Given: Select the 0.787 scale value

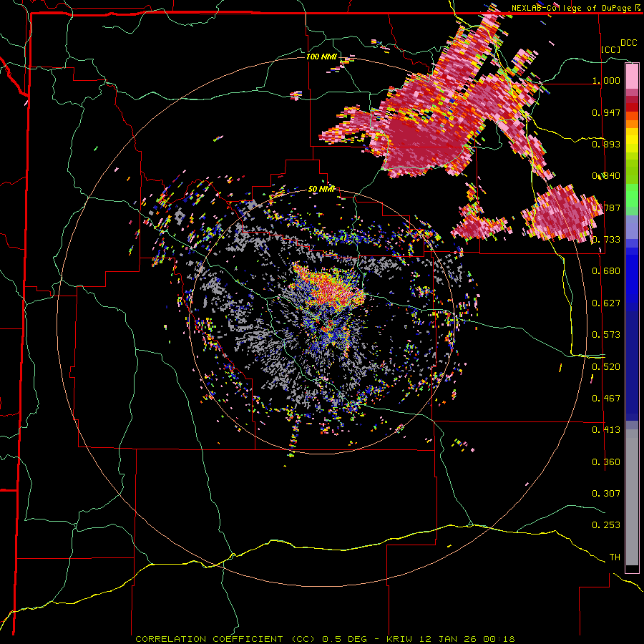Looking at the screenshot, I should pos(606,208).
